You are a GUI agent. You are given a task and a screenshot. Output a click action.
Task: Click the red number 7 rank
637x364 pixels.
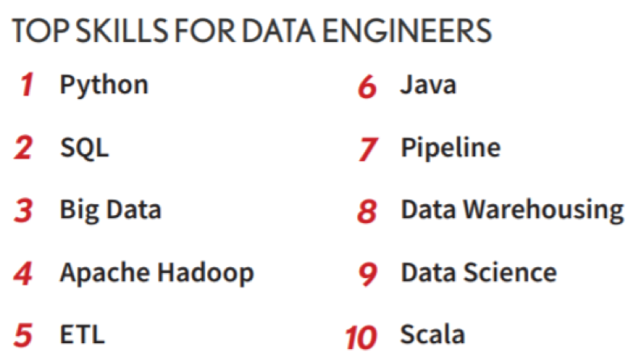(x=368, y=149)
